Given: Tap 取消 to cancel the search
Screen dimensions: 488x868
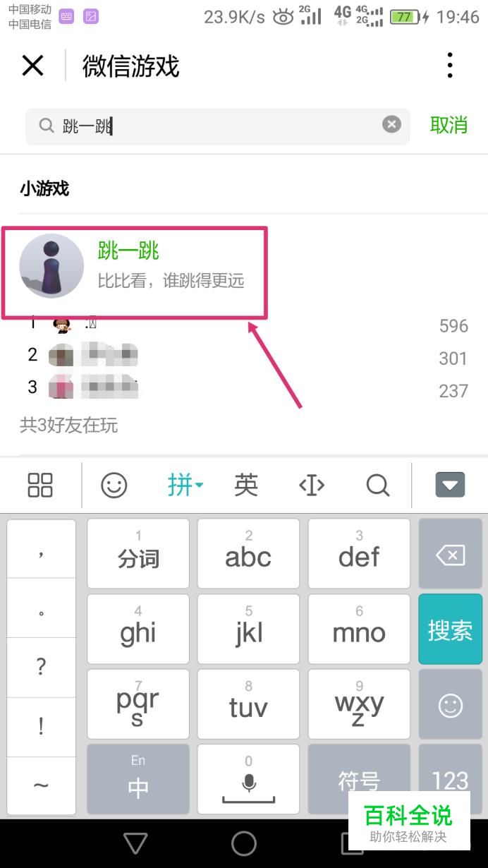Looking at the screenshot, I should tap(449, 125).
